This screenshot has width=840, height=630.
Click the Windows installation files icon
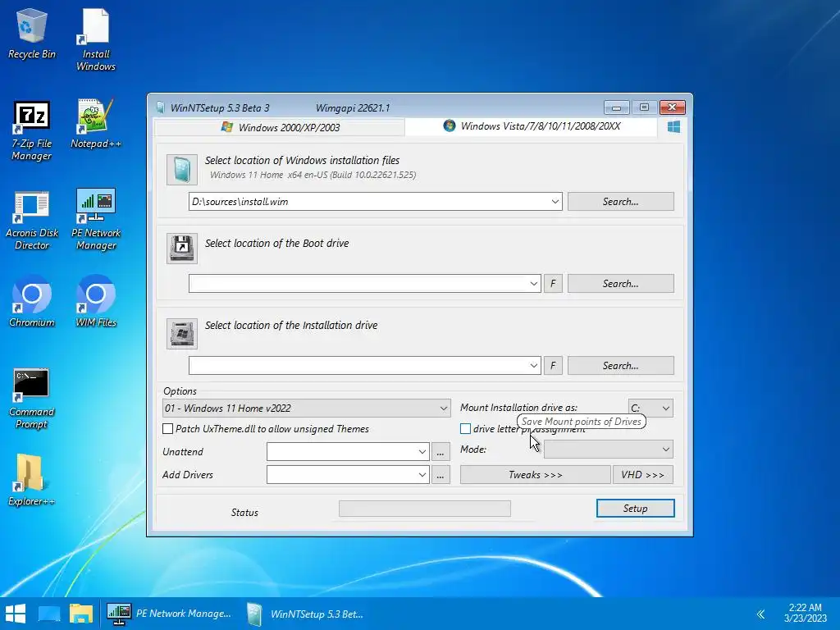pyautogui.click(x=181, y=170)
